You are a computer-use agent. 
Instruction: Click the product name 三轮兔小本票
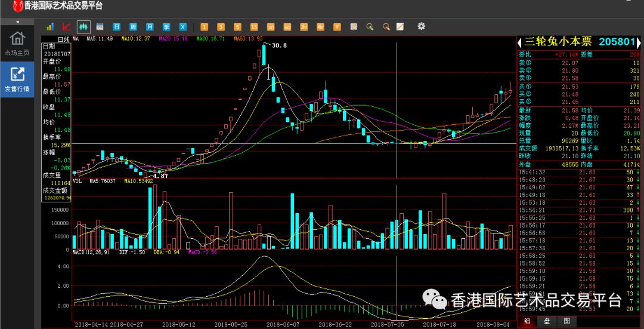558,42
